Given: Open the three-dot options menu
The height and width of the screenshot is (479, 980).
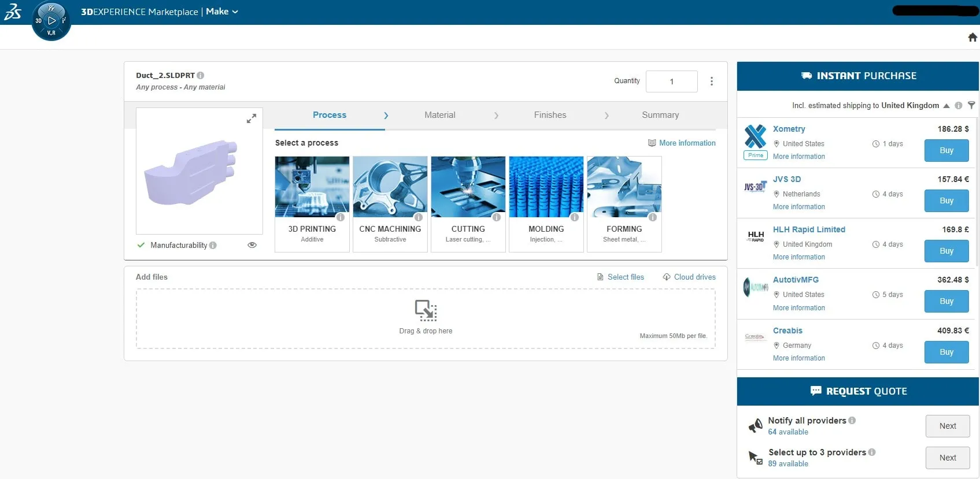Looking at the screenshot, I should tap(711, 81).
